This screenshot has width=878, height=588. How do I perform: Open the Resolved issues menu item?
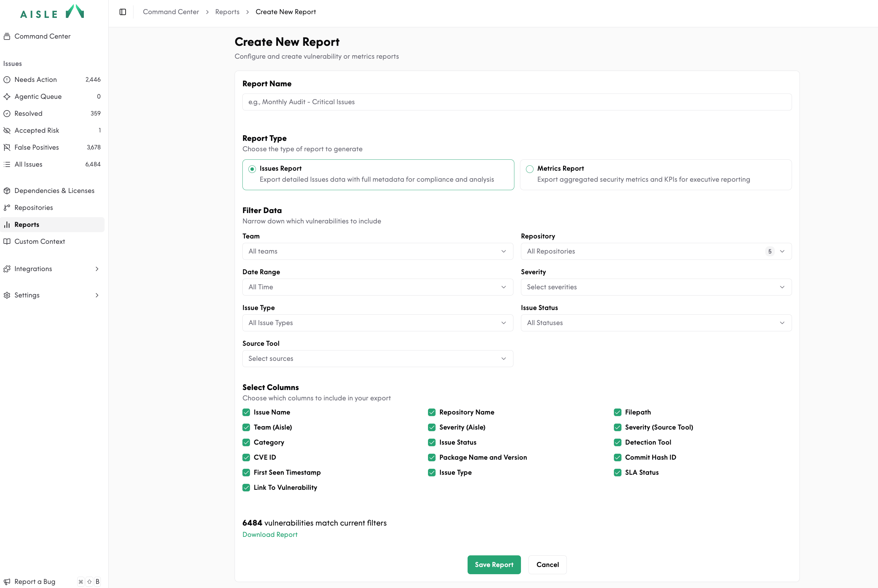coord(52,113)
